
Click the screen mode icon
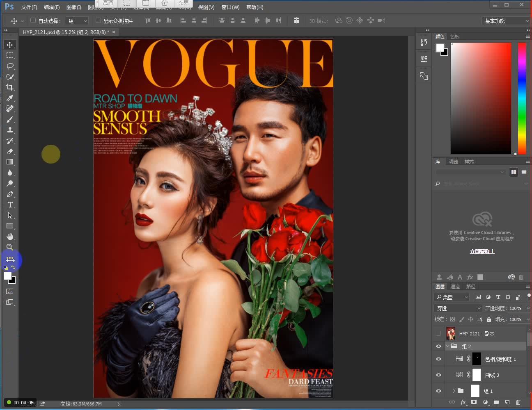click(x=10, y=302)
